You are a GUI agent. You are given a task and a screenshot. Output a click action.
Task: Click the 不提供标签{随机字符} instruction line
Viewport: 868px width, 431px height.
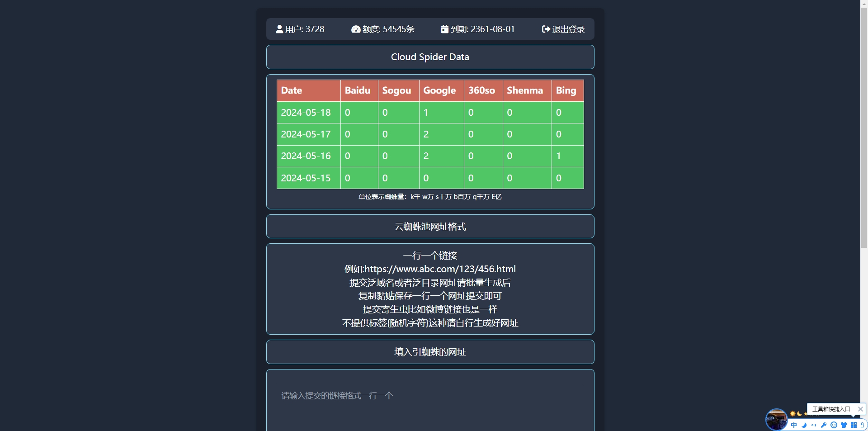point(430,323)
